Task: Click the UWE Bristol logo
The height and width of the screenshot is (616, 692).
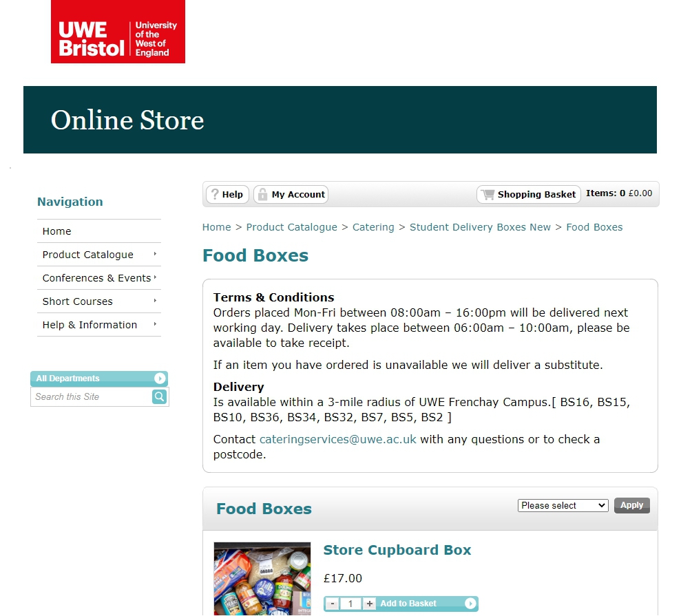Action: click(x=118, y=32)
